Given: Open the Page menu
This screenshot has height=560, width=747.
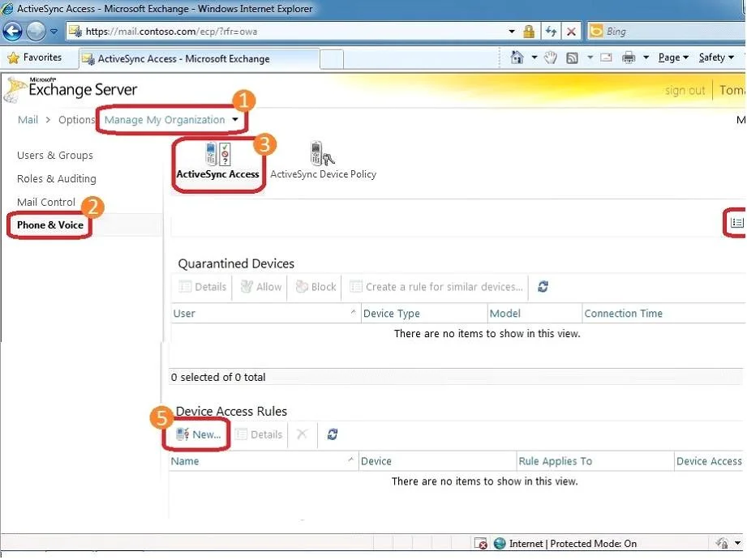Looking at the screenshot, I should pos(673,58).
